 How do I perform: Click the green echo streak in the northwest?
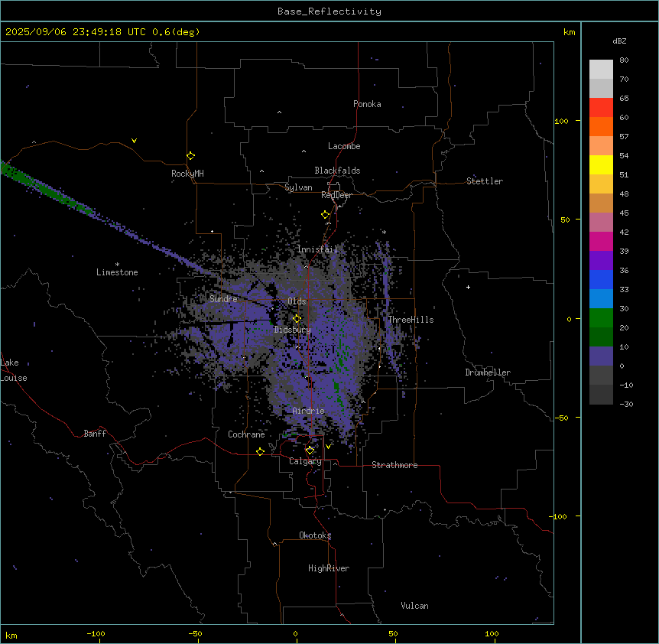[x=46, y=190]
